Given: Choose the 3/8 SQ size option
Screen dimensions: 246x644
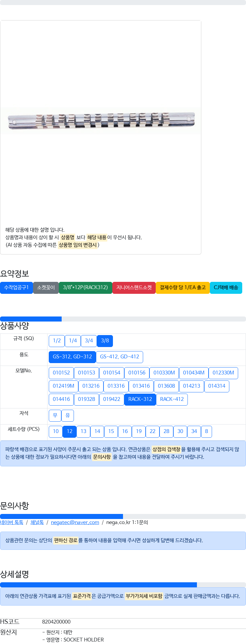Looking at the screenshot, I should pos(105,341).
